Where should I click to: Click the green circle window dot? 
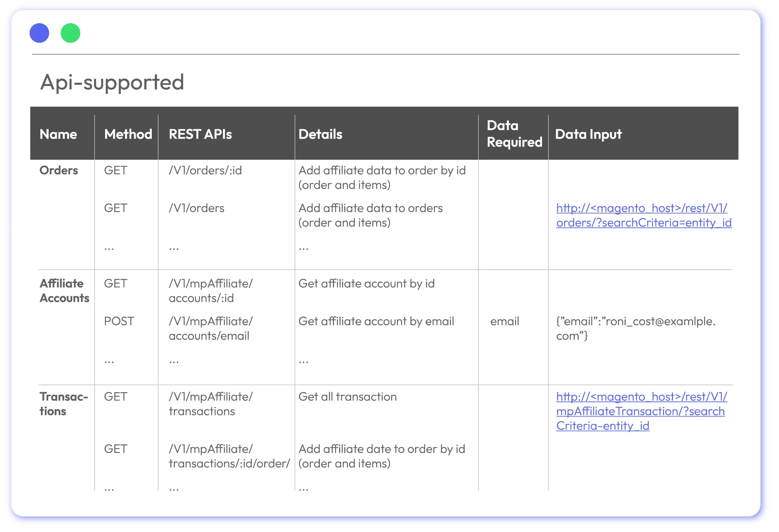70,33
